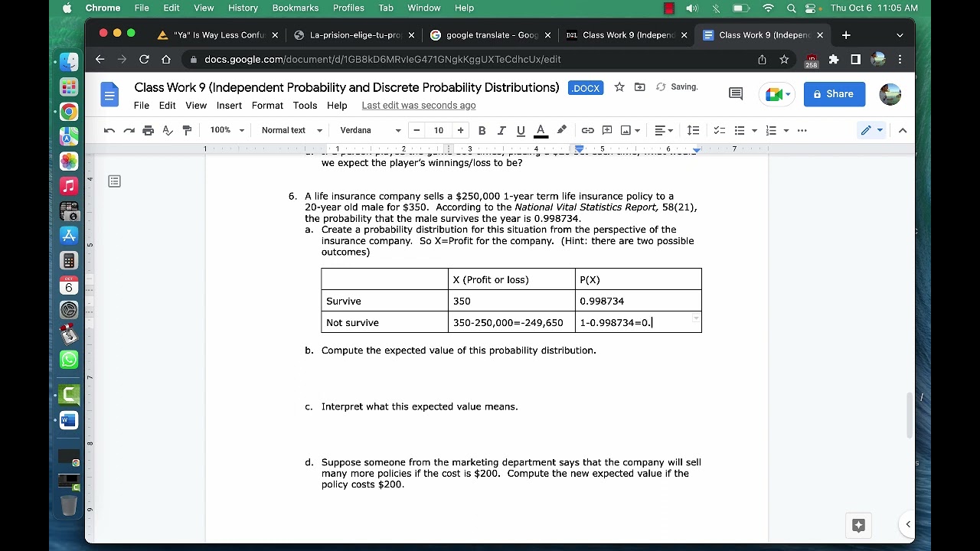Click the font size field showing 10

pyautogui.click(x=439, y=130)
